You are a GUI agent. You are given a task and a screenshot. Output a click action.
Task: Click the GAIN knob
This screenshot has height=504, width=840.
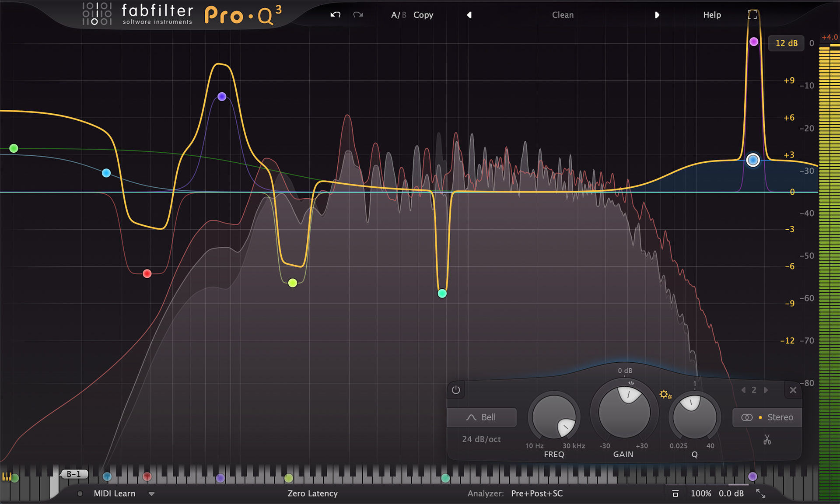[624, 412]
